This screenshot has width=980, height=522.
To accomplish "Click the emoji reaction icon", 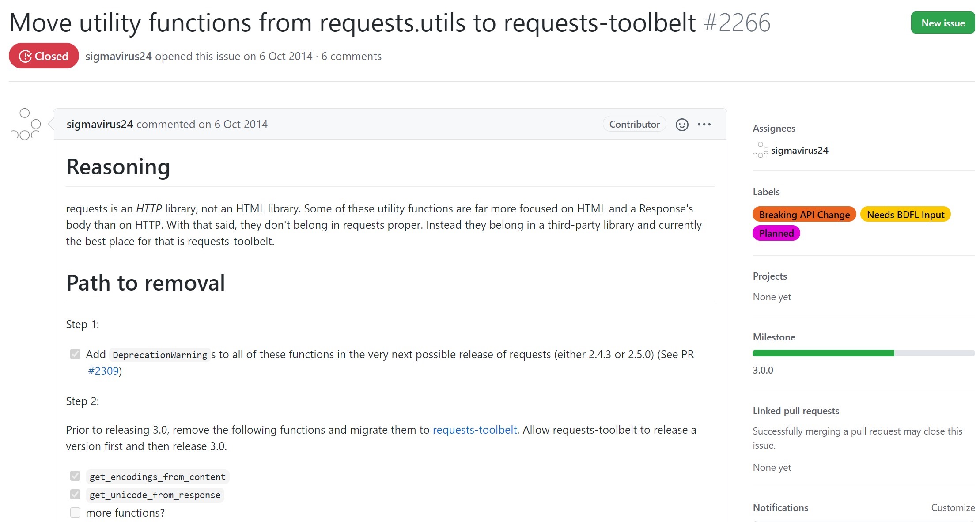I will point(682,124).
